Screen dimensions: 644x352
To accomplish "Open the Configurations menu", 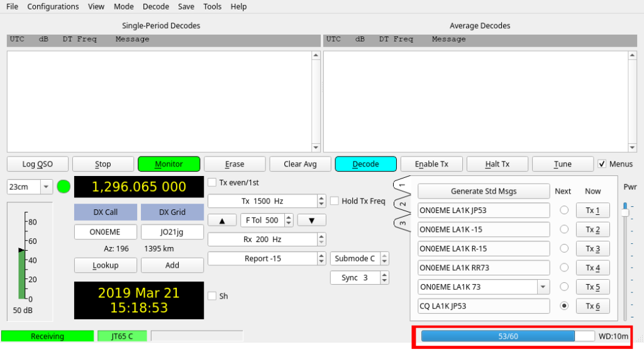I will point(53,6).
